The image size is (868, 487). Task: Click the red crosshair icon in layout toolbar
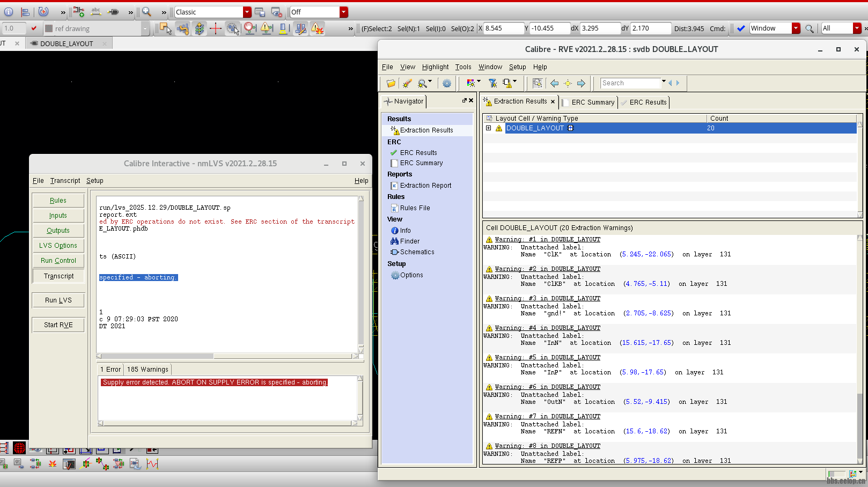tap(216, 28)
